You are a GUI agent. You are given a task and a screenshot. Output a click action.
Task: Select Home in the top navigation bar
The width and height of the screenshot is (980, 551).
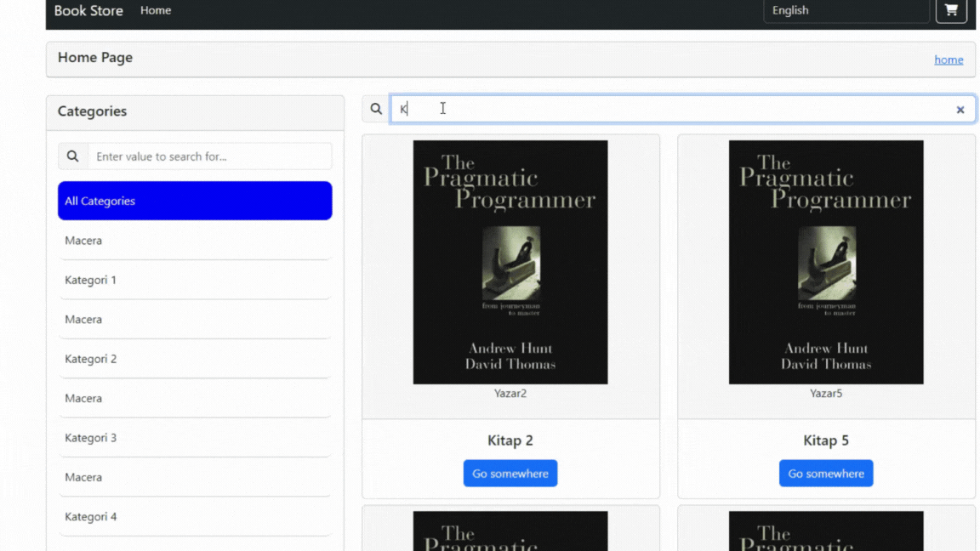click(x=155, y=10)
